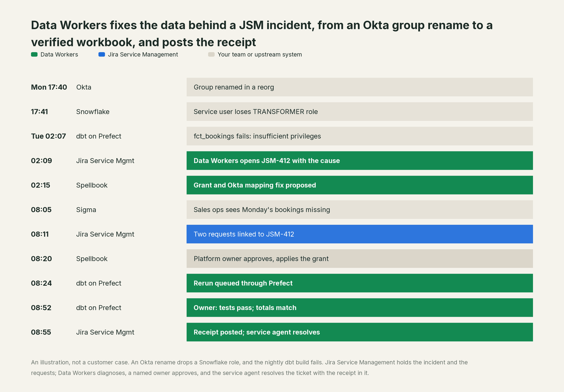Click 'Rerun queued through Prefect' bar

click(360, 283)
